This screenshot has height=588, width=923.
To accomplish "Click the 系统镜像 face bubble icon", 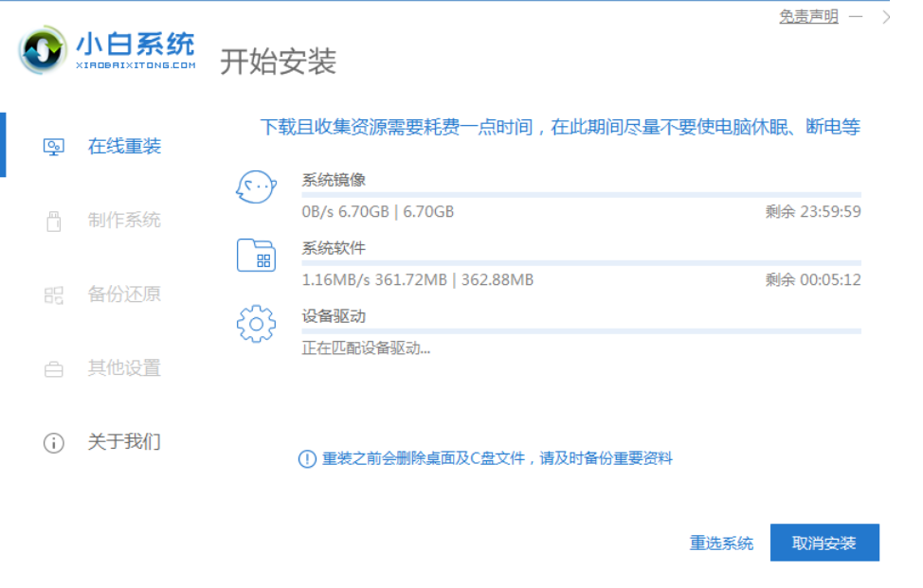I will 256,187.
